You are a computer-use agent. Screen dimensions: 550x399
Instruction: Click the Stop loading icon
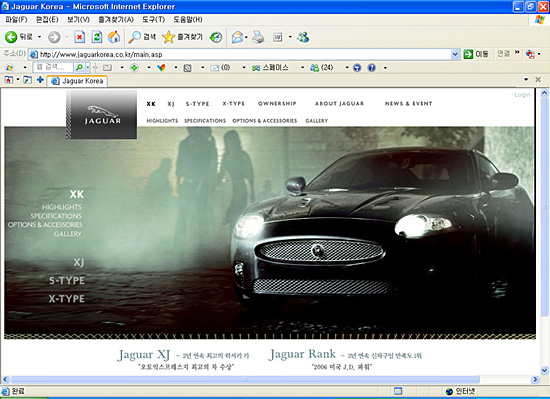[80, 37]
